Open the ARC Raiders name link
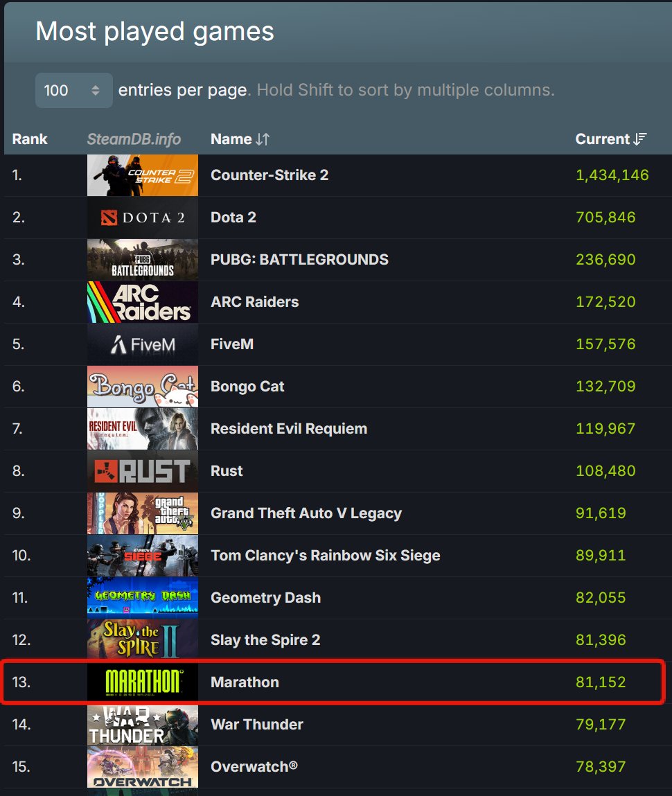 pyautogui.click(x=255, y=302)
